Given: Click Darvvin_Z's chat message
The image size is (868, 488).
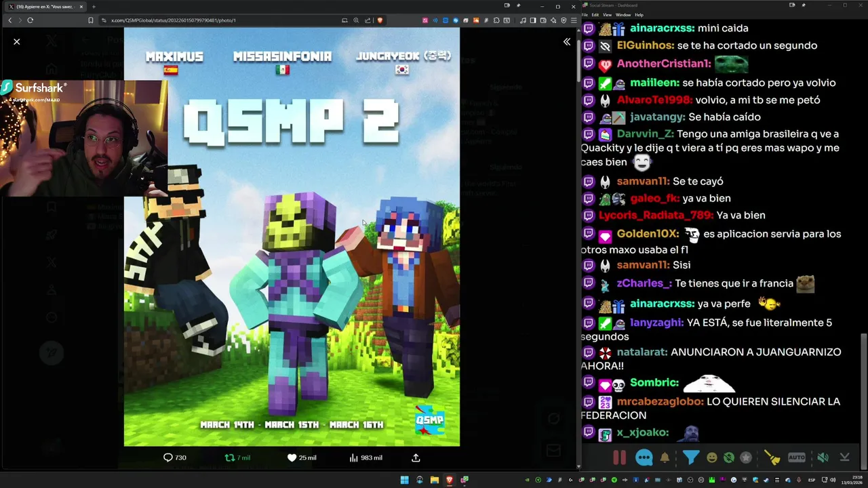Looking at the screenshot, I should coord(710,148).
